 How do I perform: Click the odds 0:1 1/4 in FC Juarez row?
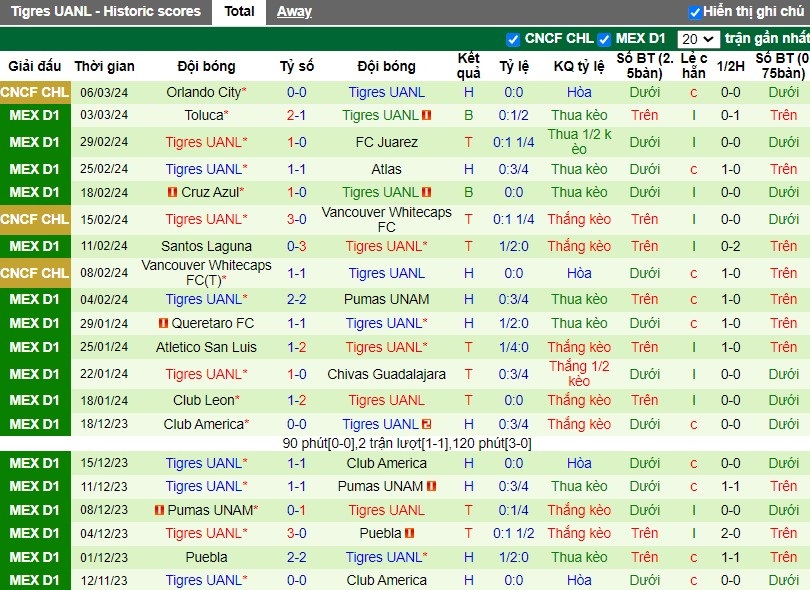513,142
